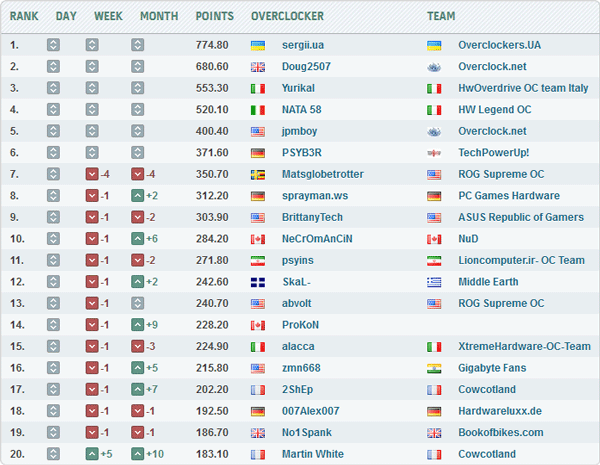
Task: Sort by the MONTH column header
Action: [x=159, y=16]
